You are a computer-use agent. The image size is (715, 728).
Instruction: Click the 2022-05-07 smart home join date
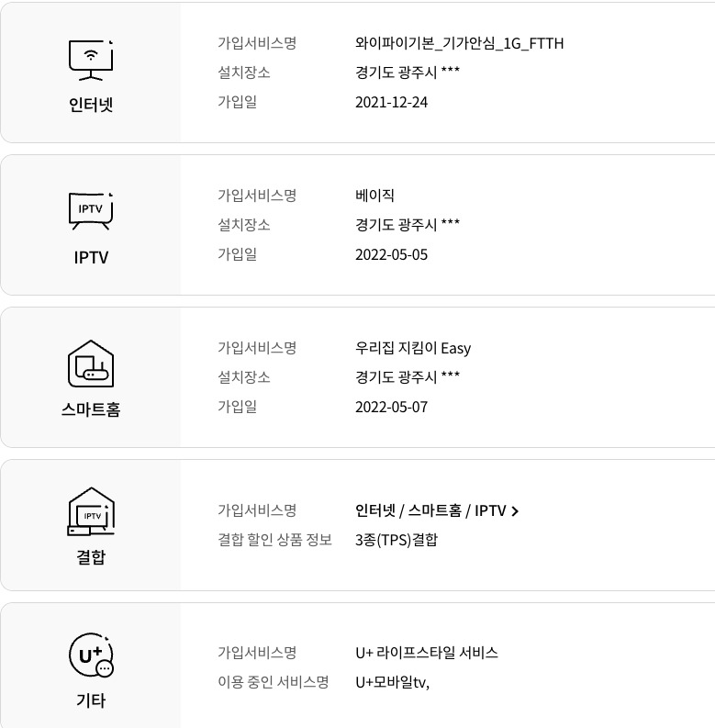(x=391, y=408)
